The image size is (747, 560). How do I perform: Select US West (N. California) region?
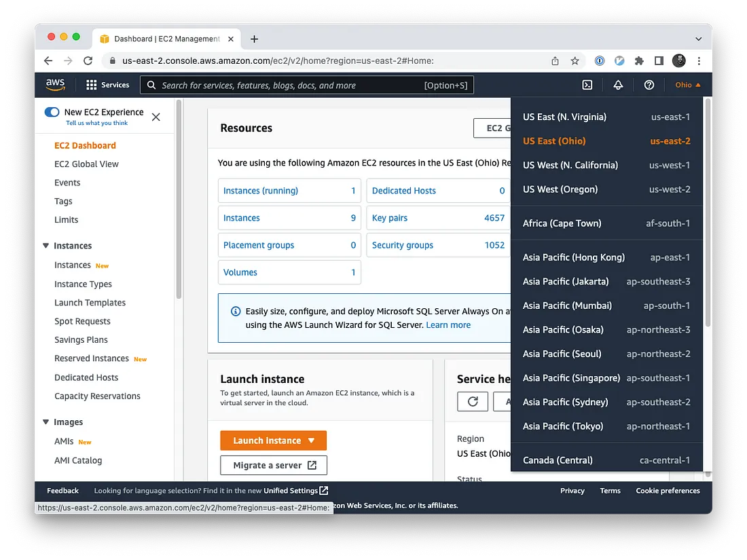[x=606, y=165]
